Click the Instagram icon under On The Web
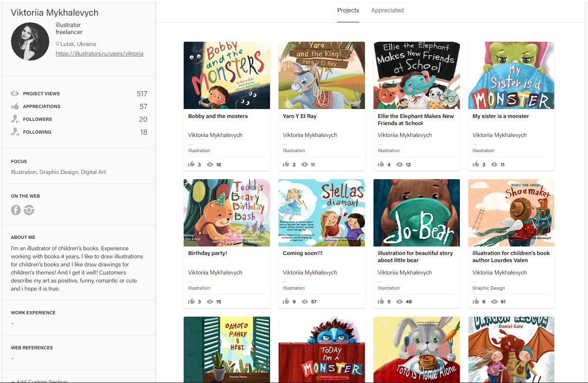This screenshot has width=588, height=383. coord(29,210)
